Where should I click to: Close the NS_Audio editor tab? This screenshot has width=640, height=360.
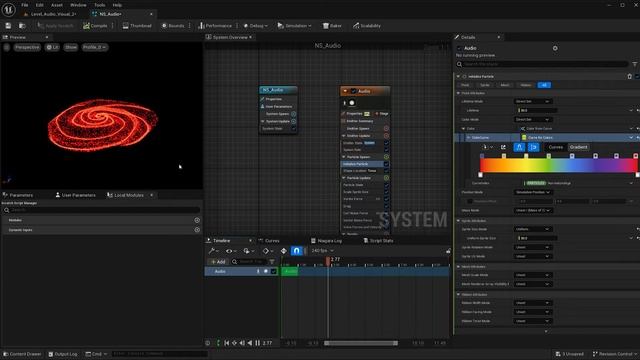pyautogui.click(x=151, y=14)
